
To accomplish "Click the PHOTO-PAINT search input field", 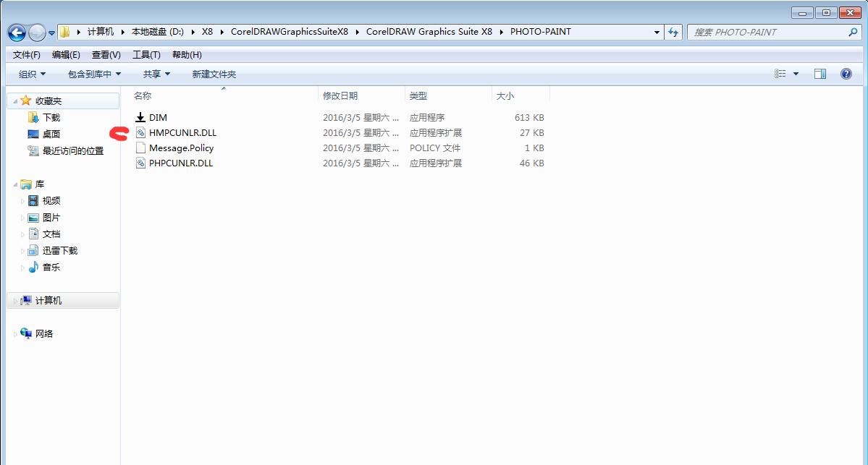I will click(760, 32).
